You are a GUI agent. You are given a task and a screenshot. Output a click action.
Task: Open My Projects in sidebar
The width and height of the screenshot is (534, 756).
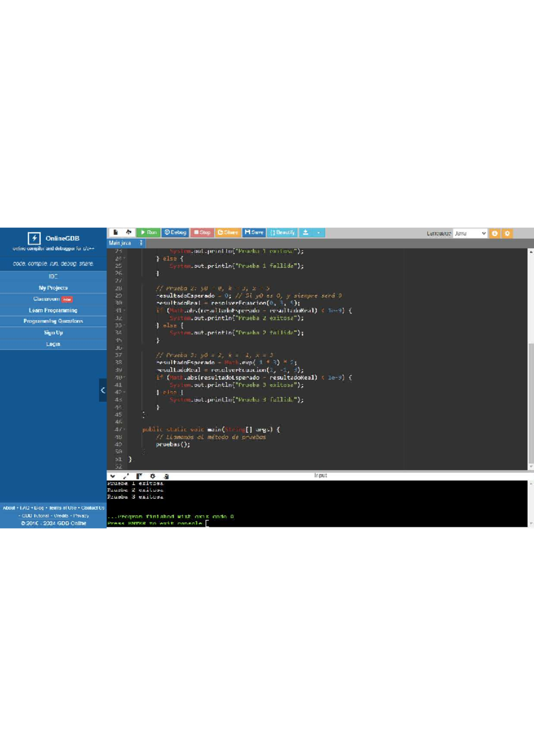pyautogui.click(x=53, y=288)
